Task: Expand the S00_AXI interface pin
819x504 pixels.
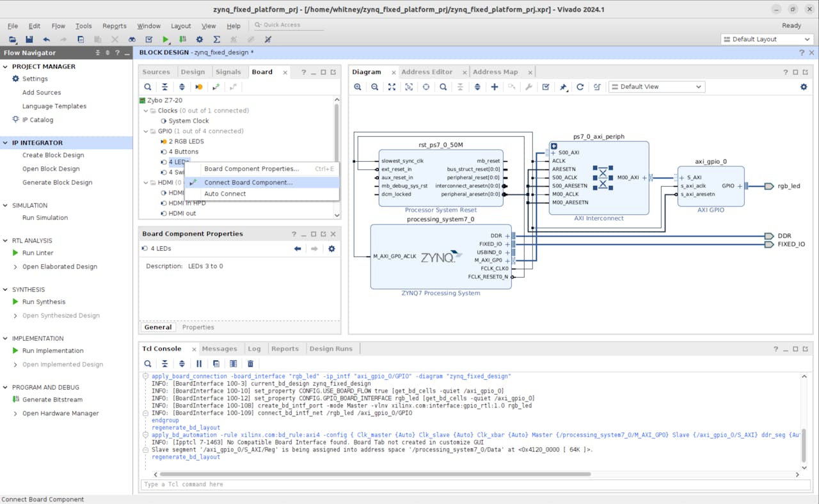Action: [x=553, y=153]
